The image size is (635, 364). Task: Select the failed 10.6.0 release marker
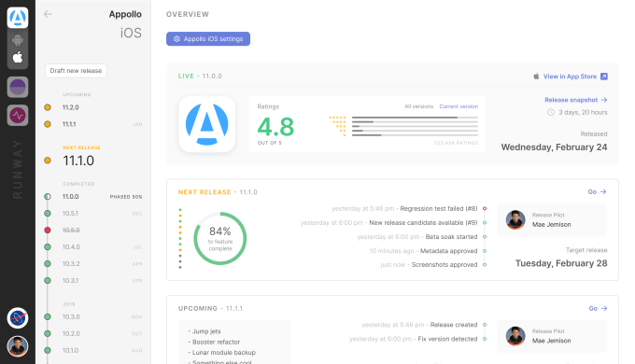(48, 230)
